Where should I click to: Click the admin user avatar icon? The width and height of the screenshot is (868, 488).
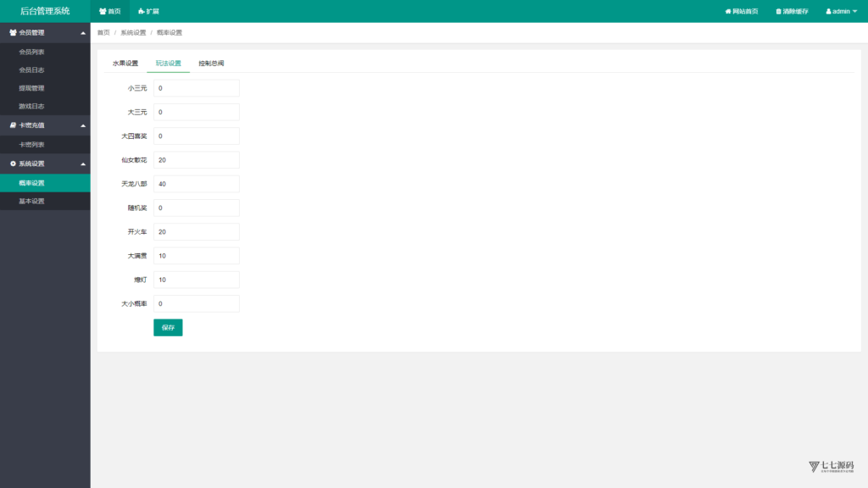point(828,12)
